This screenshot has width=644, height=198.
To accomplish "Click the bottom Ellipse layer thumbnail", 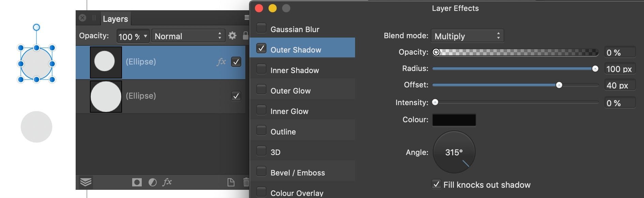I will 106,97.
